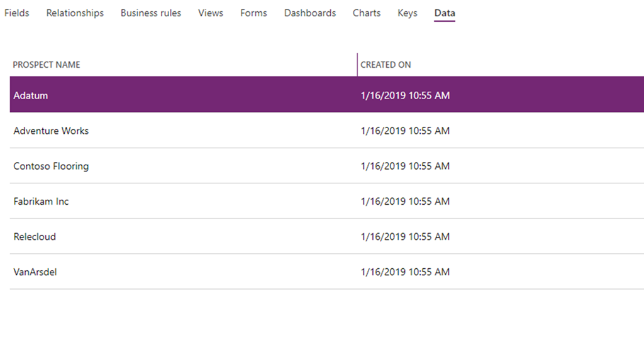
Task: Show the Charts tab
Action: click(x=367, y=13)
